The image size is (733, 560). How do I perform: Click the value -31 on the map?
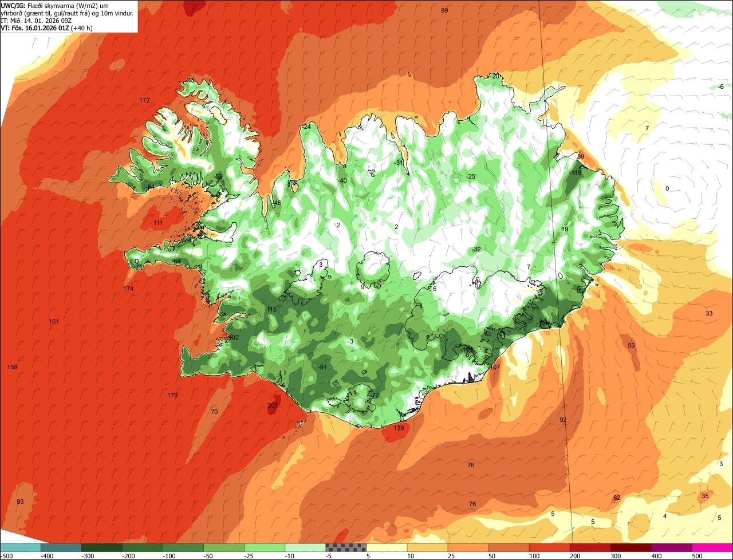(x=399, y=162)
